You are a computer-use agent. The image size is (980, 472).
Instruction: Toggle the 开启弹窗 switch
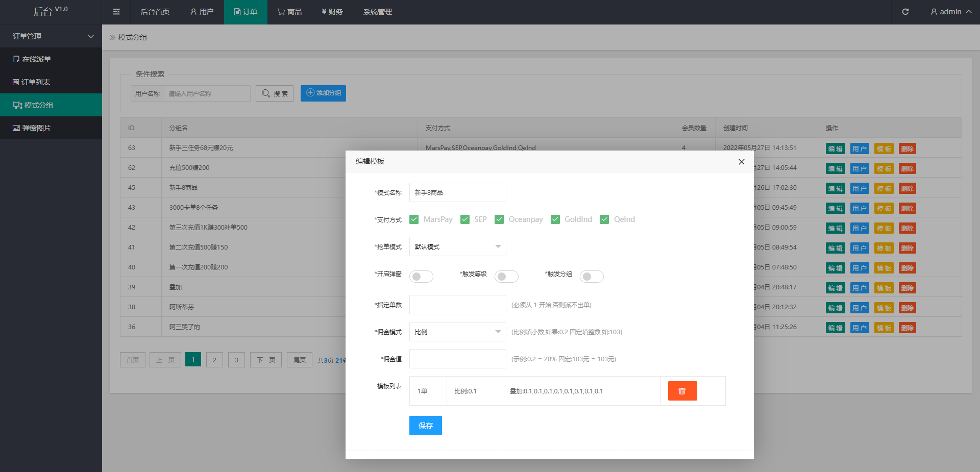[x=421, y=277]
